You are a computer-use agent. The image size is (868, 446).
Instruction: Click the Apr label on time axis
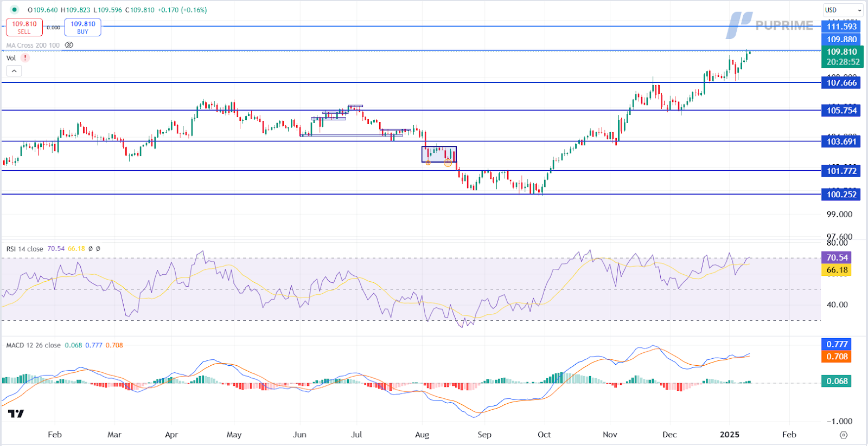(171, 435)
